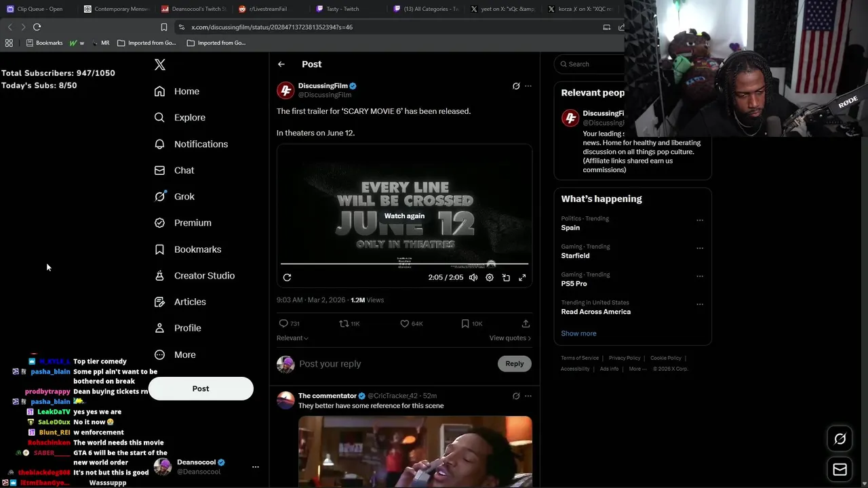Viewport: 868px width, 488px height.
Task: Open DiscussingFilm profile avatar
Action: point(285,90)
